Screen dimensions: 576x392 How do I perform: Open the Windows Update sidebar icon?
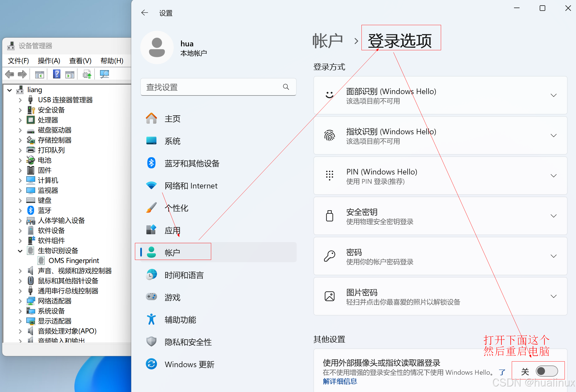click(151, 364)
